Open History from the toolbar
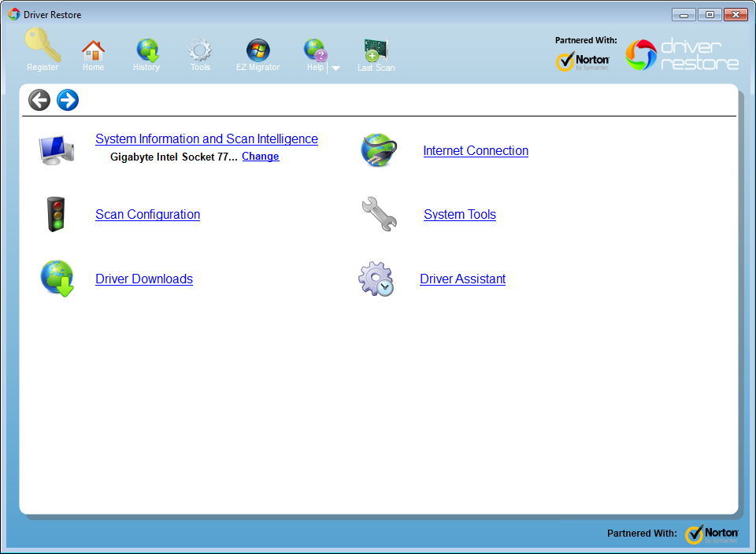Image resolution: width=756 pixels, height=554 pixels. [x=146, y=49]
